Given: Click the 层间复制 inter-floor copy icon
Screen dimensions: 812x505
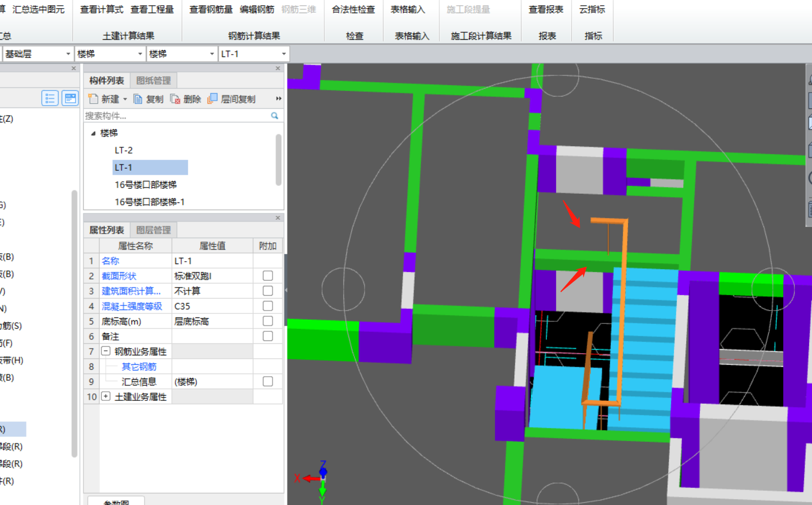Looking at the screenshot, I should (x=213, y=98).
